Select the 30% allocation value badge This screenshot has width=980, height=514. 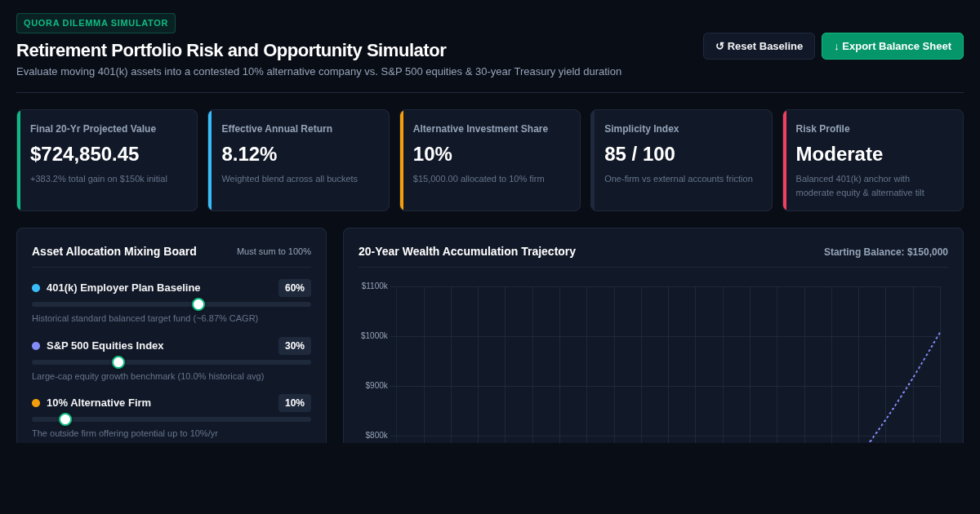pyautogui.click(x=295, y=346)
